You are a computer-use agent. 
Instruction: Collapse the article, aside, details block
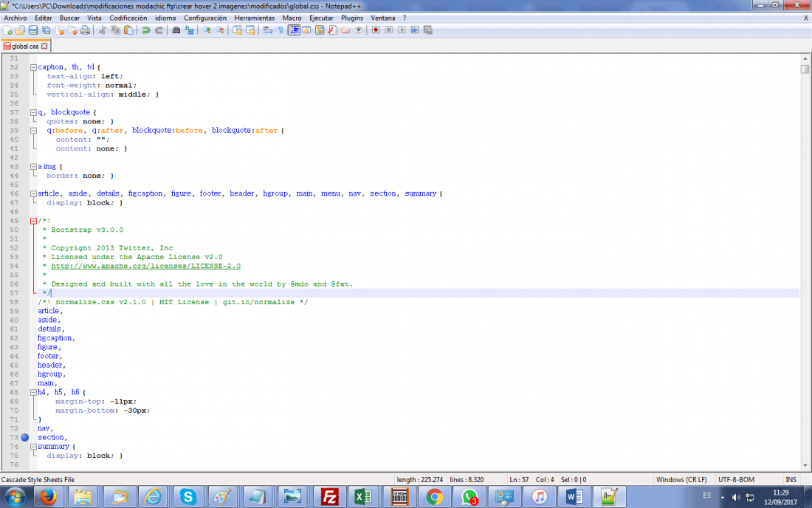coord(33,193)
